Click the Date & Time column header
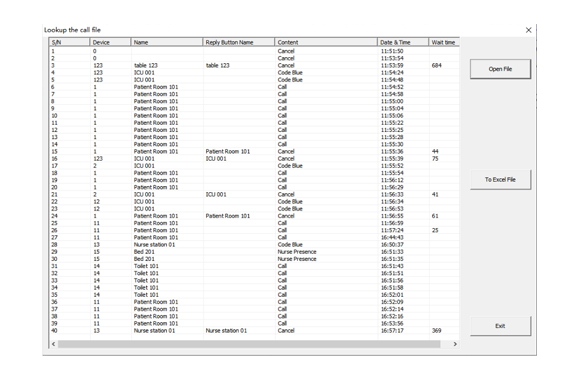Screen dimensions: 580x380 (x=403, y=42)
